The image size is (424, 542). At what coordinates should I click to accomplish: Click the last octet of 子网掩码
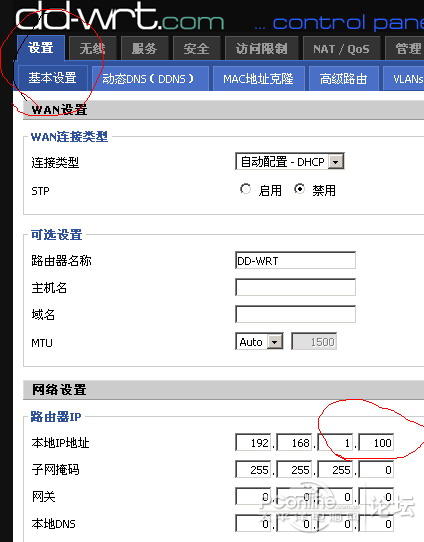click(376, 470)
